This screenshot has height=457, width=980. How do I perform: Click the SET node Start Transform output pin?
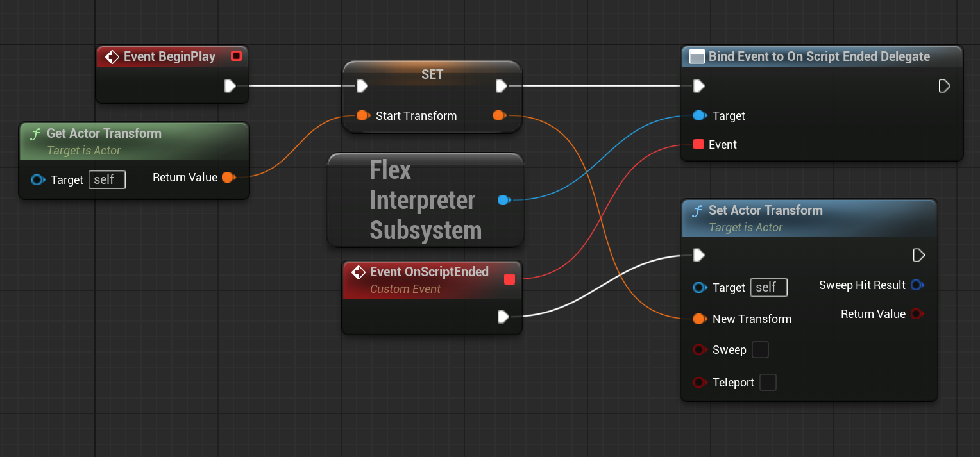pyautogui.click(x=499, y=116)
